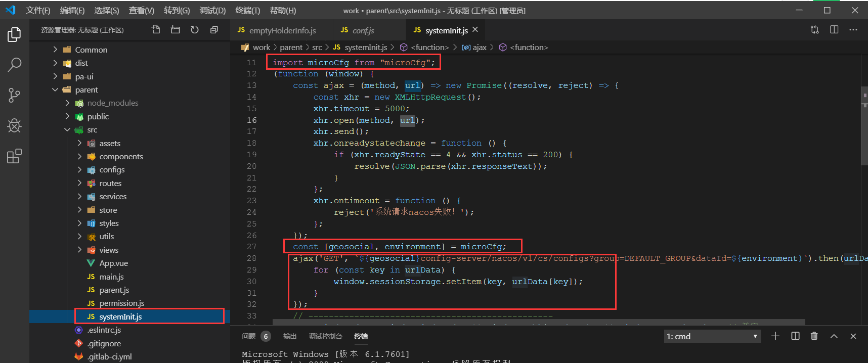This screenshot has width=868, height=363.
Task: Expand the views folder
Action: pos(79,250)
